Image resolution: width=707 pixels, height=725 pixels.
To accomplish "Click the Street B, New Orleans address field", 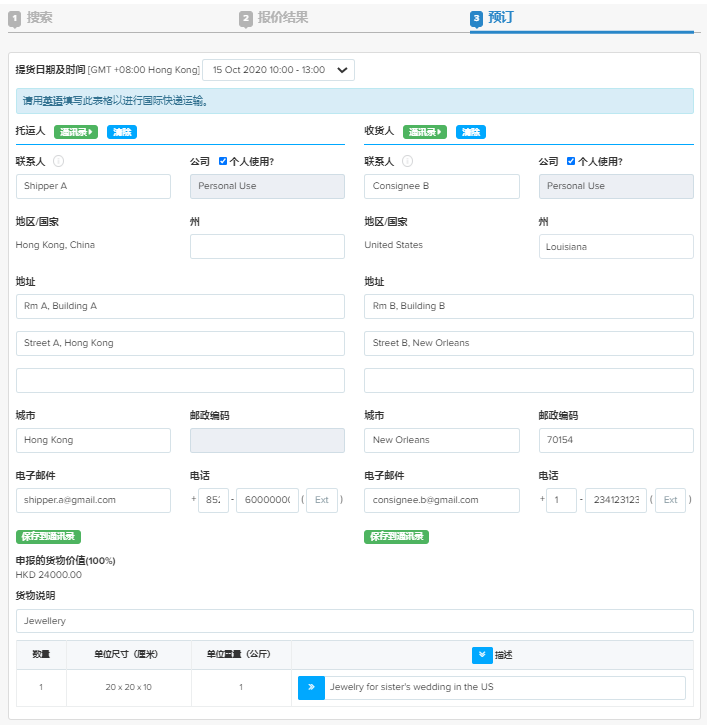I will (529, 344).
